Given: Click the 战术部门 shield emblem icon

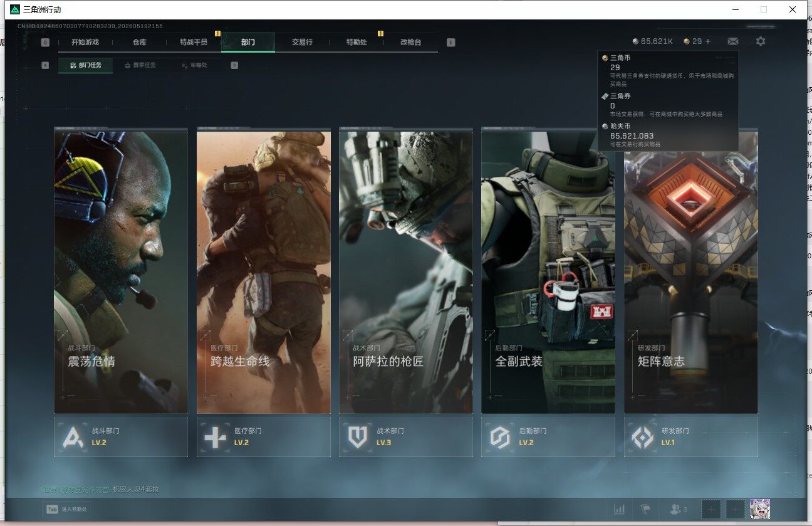Looking at the screenshot, I should (x=358, y=437).
